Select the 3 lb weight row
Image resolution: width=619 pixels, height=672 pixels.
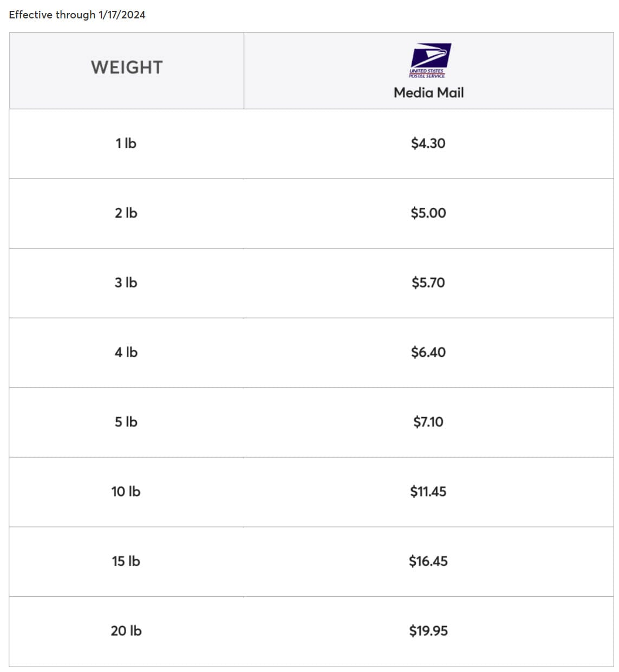[126, 283]
